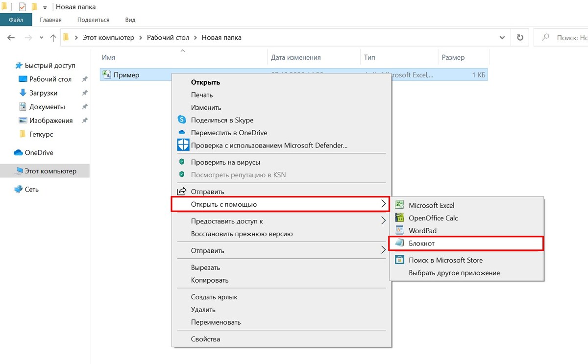Screen dimensions: 588x364
Task: Choose 'Удалить' in the context menu
Action: [x=203, y=310]
